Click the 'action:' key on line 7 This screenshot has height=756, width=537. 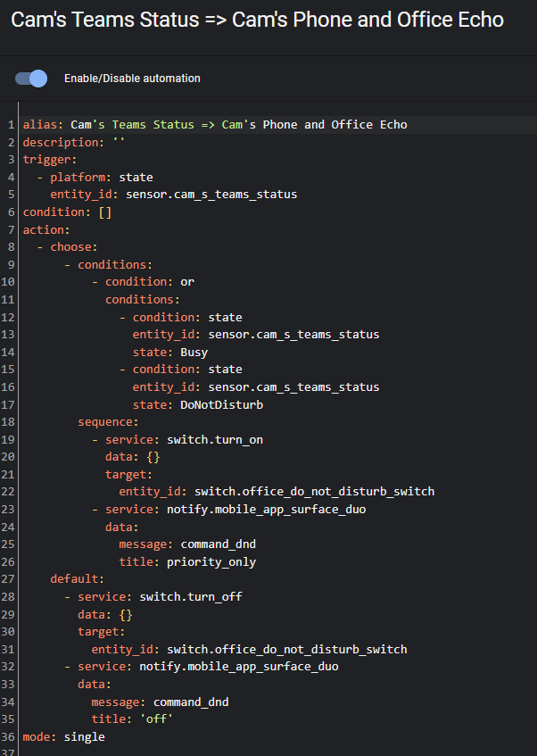tap(46, 230)
